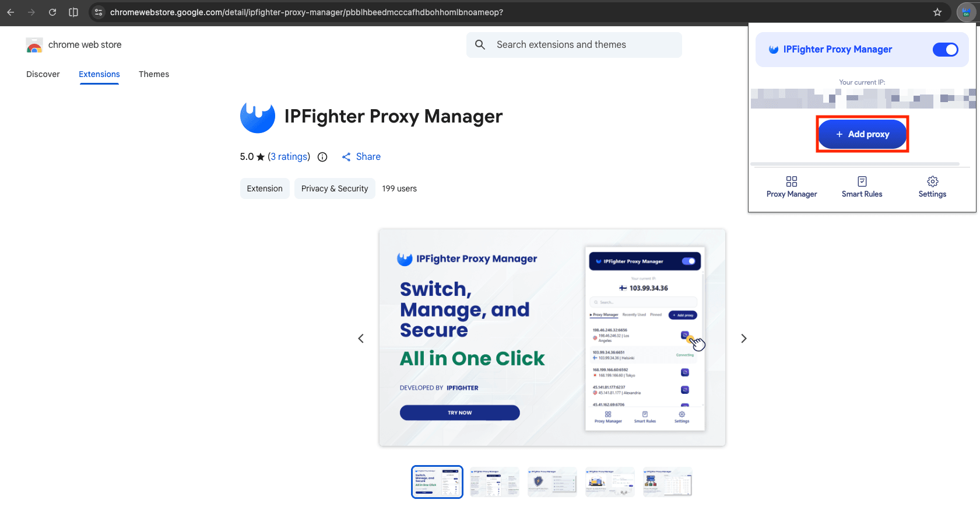Click the Chrome Web Store logo
Viewport: 980px width, 510px height.
click(34, 45)
